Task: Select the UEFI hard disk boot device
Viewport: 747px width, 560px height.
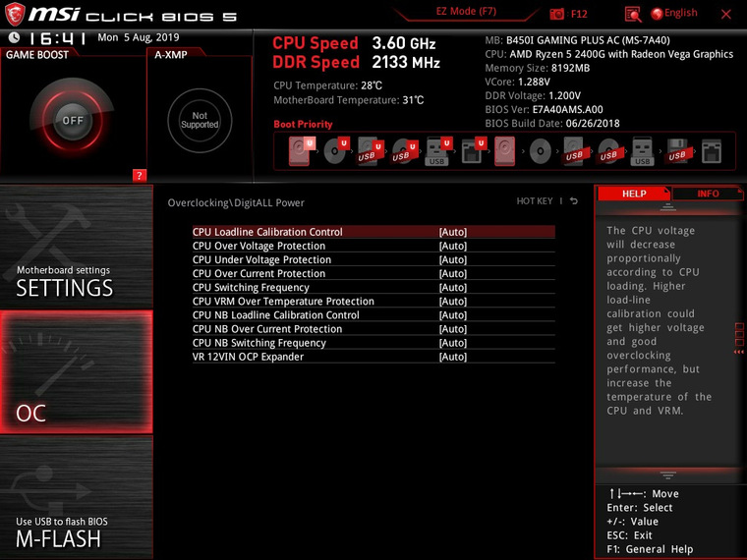Action: [301, 151]
